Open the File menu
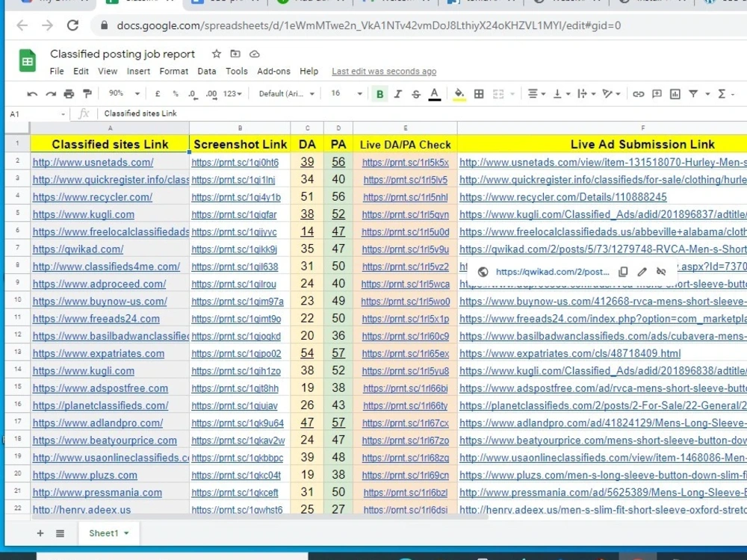The image size is (747, 560). 57,71
